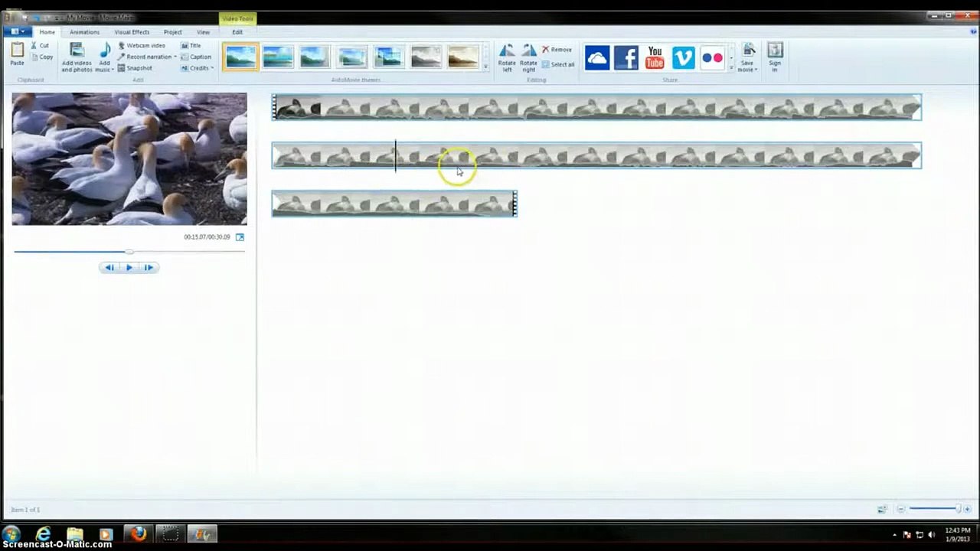Click the Add music note icon
This screenshot has width=980, height=551.
point(105,51)
